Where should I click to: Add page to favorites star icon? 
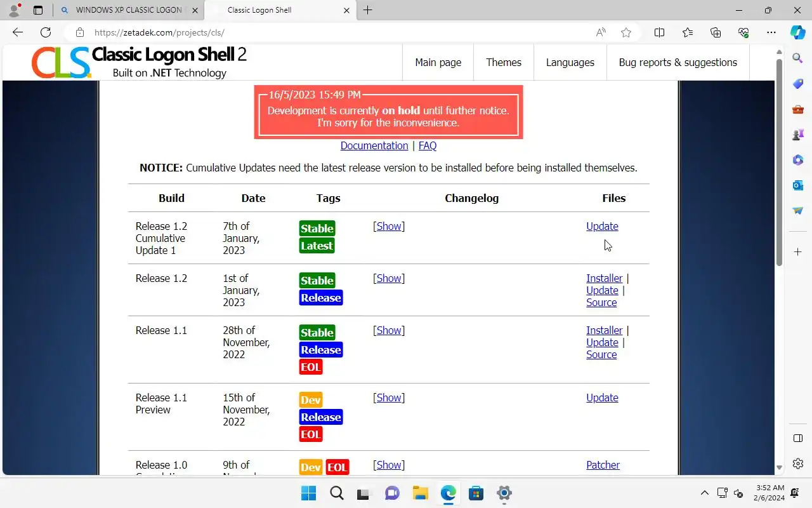626,32
